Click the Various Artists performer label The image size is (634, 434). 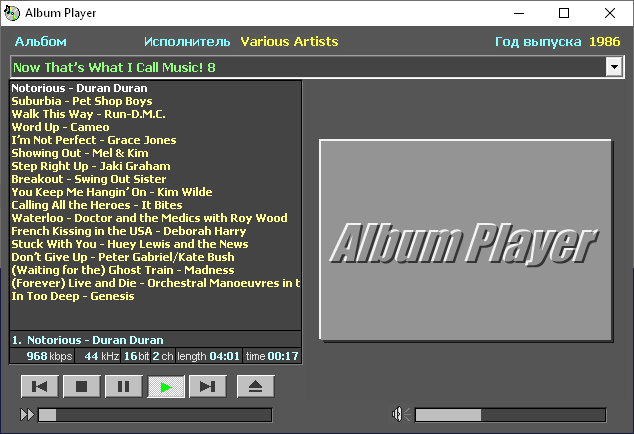(x=289, y=42)
